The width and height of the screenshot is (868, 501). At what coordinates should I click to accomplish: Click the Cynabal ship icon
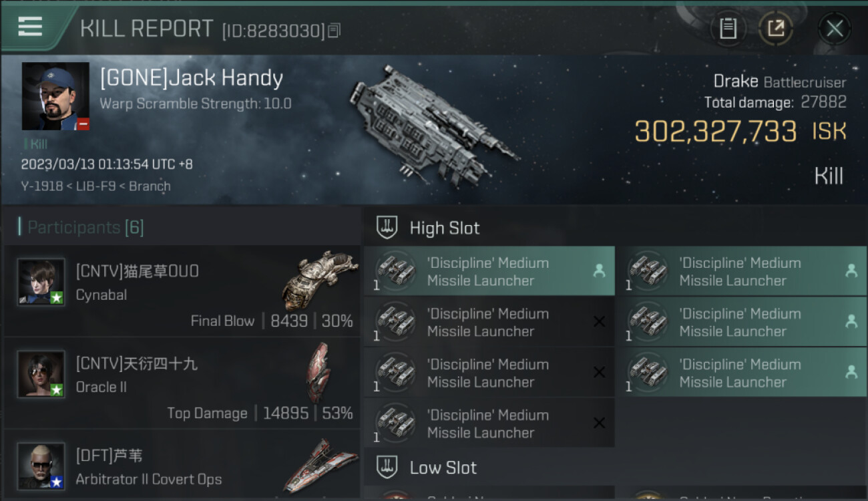[320, 279]
